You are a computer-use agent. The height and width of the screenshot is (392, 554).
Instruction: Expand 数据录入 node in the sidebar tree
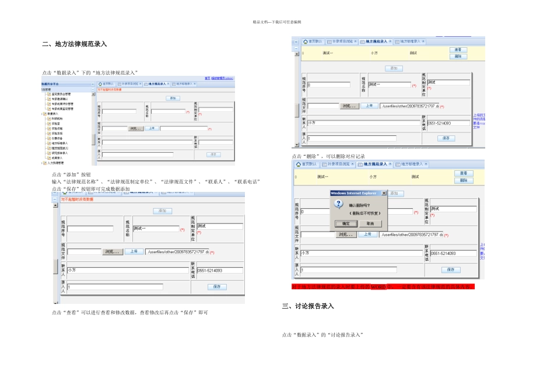coord(43,114)
